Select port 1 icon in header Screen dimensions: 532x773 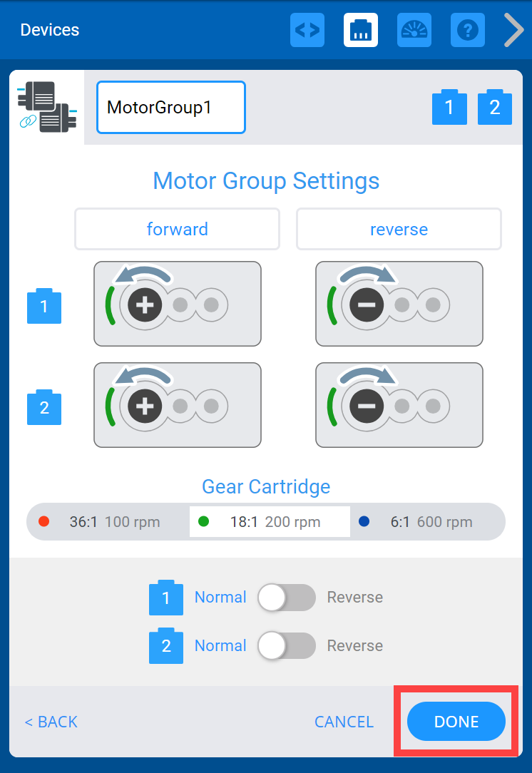coord(449,108)
